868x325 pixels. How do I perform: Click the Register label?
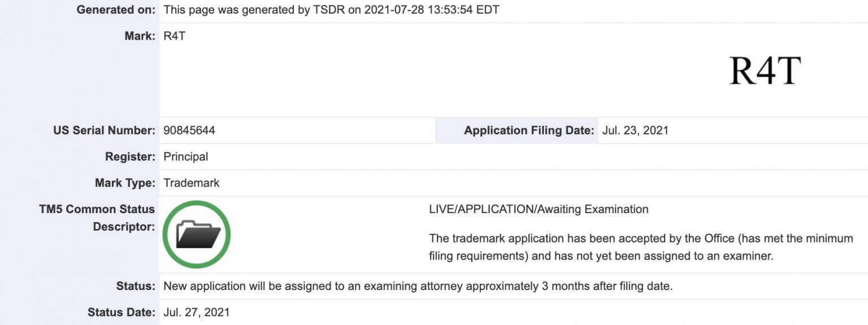[x=130, y=157]
